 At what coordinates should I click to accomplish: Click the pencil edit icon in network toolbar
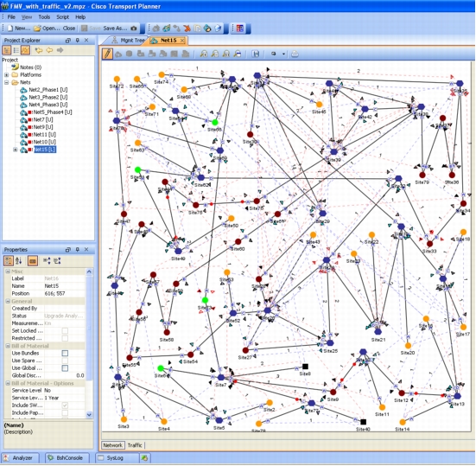(107, 54)
